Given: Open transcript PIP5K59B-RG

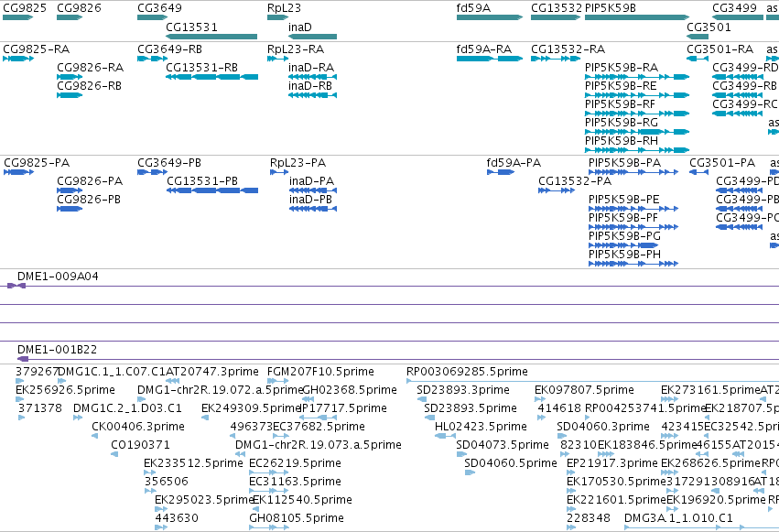Looking at the screenshot, I should (622, 123).
